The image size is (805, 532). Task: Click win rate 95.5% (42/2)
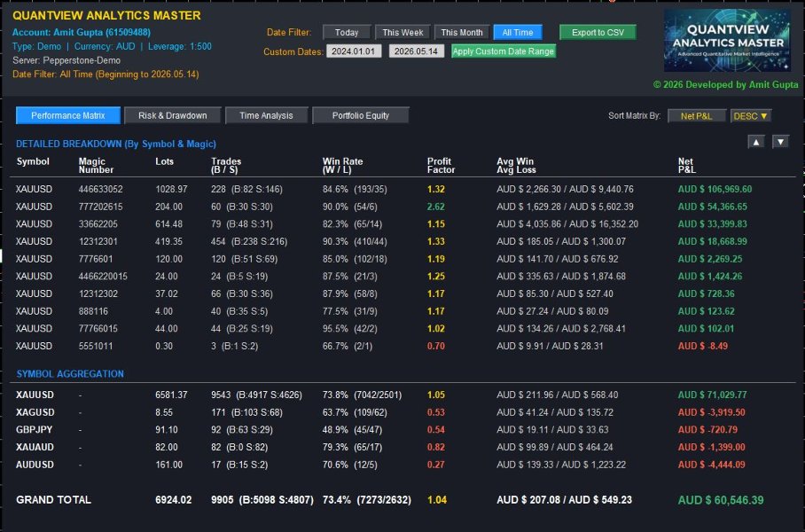point(348,329)
